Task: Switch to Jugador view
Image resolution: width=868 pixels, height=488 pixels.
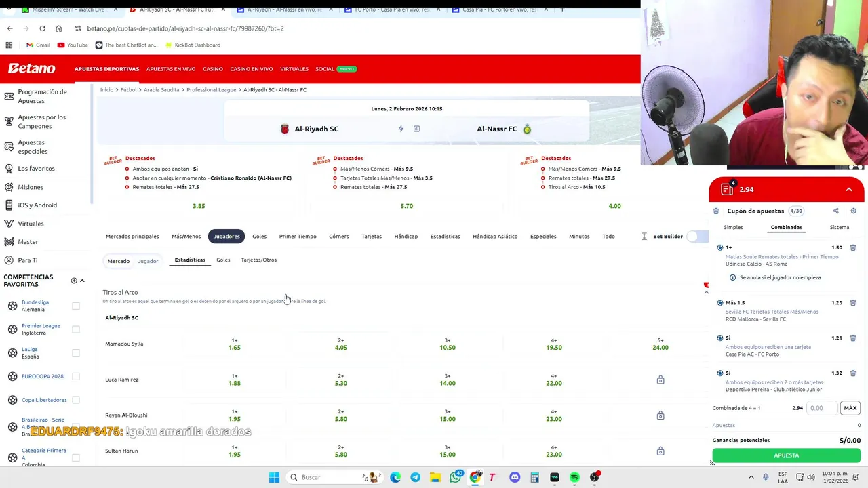Action: pyautogui.click(x=148, y=261)
